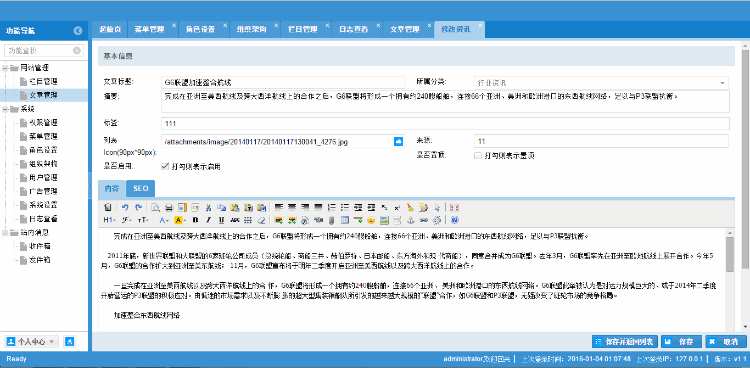
Task: Open the font size dropdown
Action: click(143, 220)
